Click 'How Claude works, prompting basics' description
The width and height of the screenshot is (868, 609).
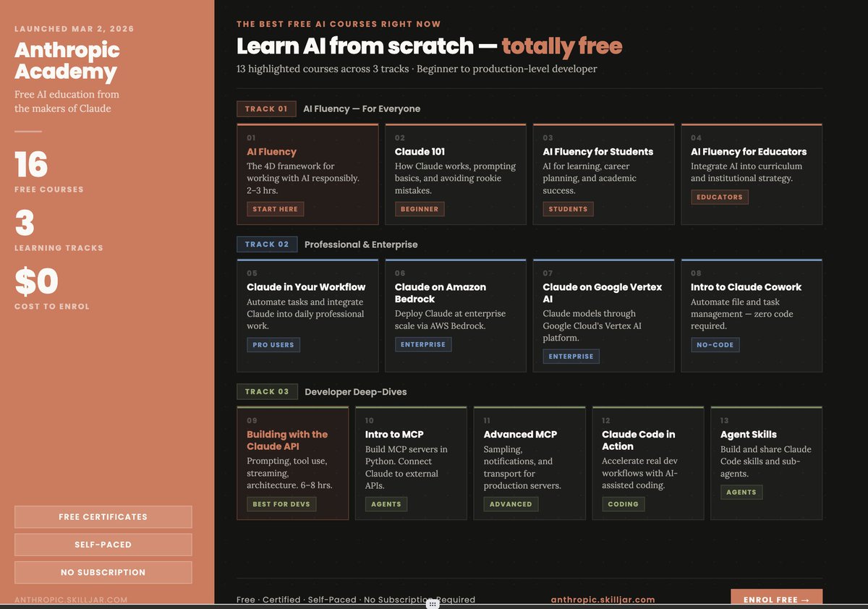455,178
